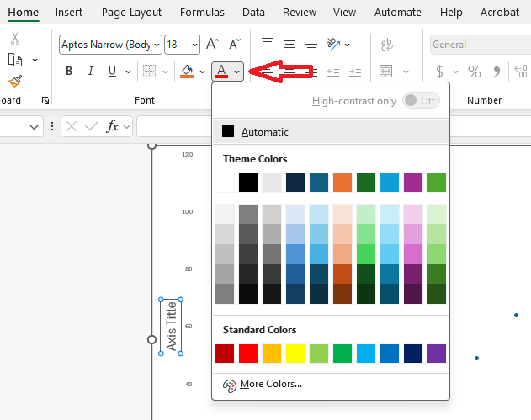Apply Percent Style format
The image size is (531, 420).
pyautogui.click(x=475, y=72)
